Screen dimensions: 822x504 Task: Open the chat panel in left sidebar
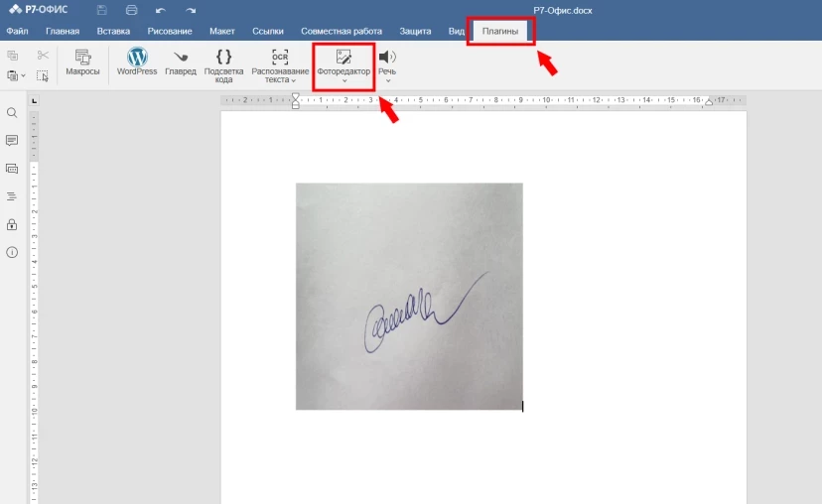point(12,169)
